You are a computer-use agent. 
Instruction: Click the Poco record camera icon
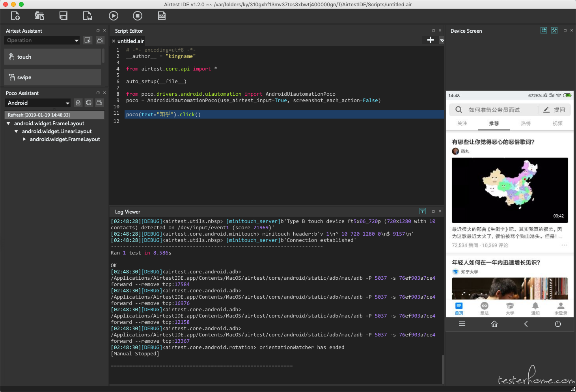coord(99,102)
